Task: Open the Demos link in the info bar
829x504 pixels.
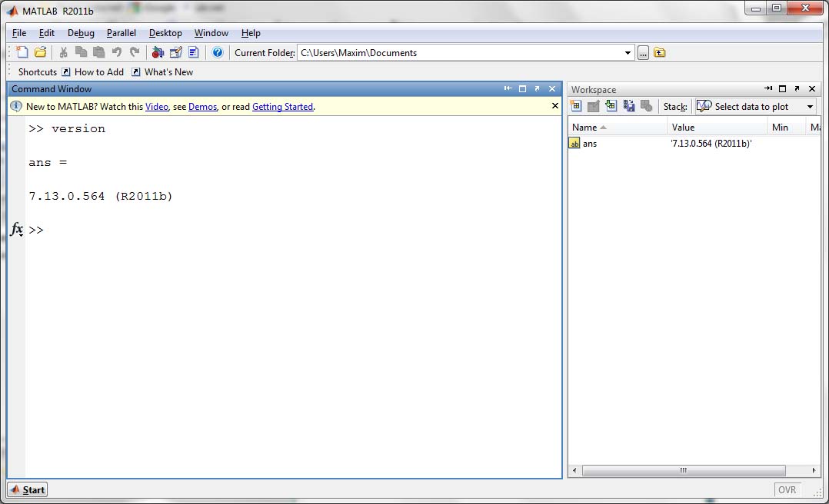Action: [202, 107]
